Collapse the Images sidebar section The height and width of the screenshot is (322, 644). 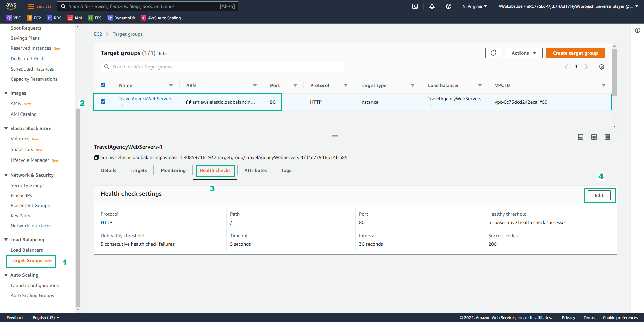click(x=6, y=93)
